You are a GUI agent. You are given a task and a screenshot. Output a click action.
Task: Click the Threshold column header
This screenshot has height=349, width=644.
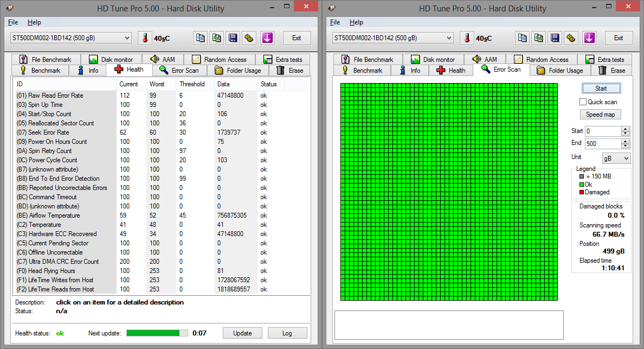coord(195,84)
